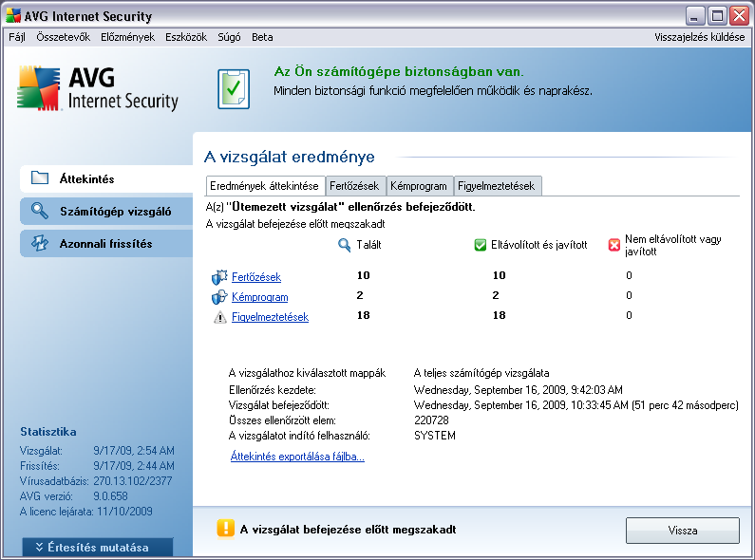Click the warning triangle beside Figyelmeztetések link
Viewport: 755px width, 560px height.
(220, 317)
